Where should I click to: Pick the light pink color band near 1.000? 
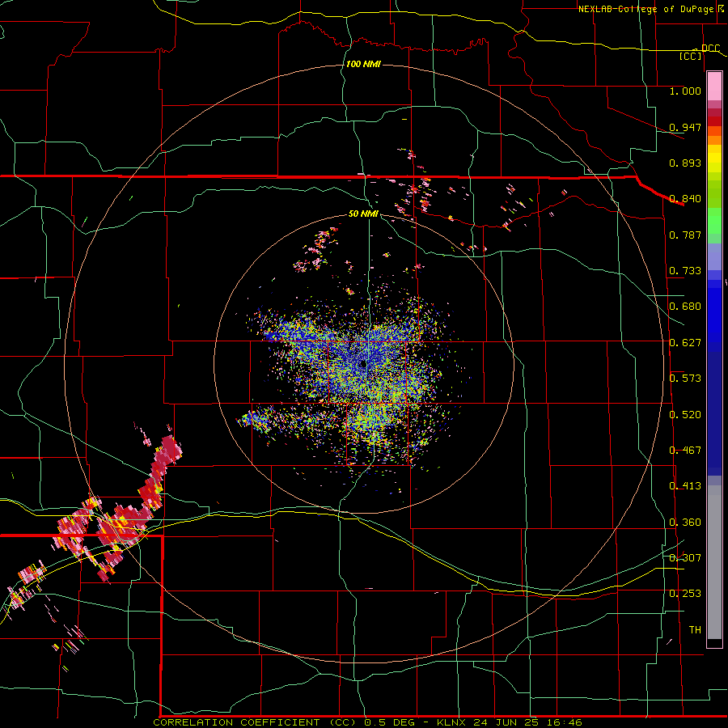pyautogui.click(x=714, y=87)
